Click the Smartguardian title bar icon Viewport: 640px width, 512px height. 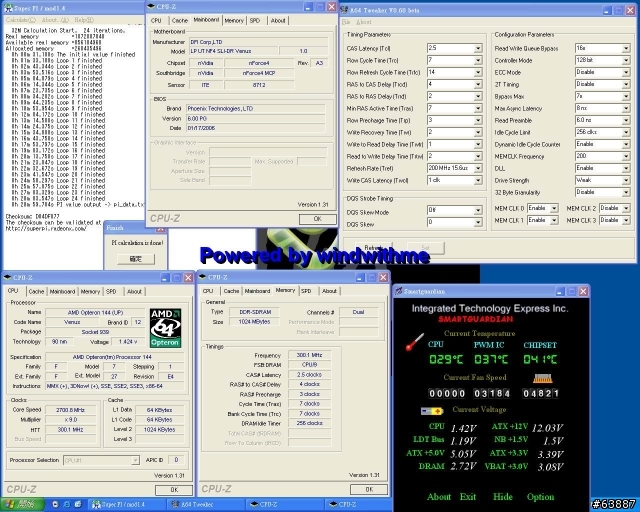399,291
